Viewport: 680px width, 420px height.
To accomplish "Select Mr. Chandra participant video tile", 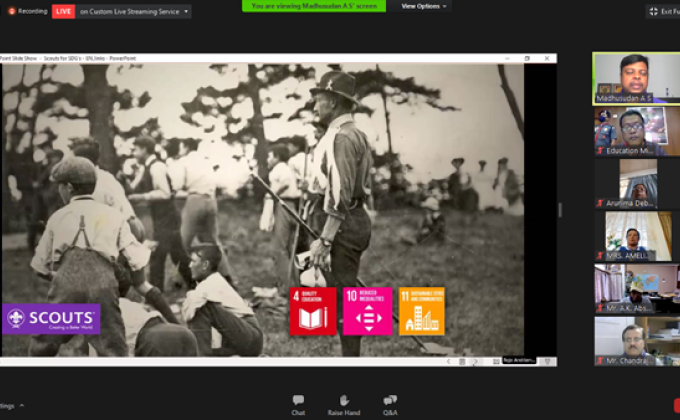I will coord(636,340).
